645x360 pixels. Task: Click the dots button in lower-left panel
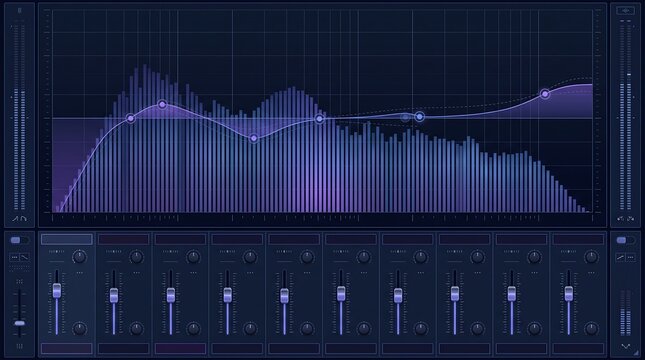click(14, 258)
